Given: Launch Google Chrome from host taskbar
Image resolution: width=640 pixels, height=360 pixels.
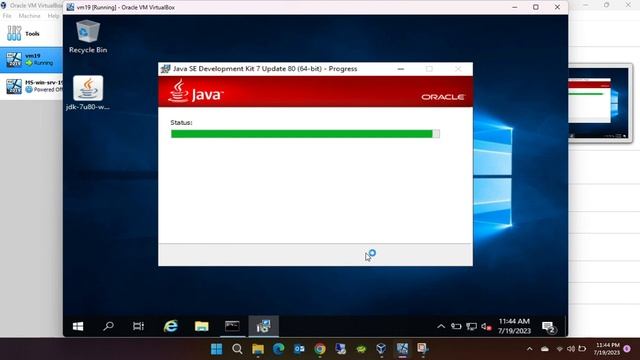Looking at the screenshot, I should (320, 349).
